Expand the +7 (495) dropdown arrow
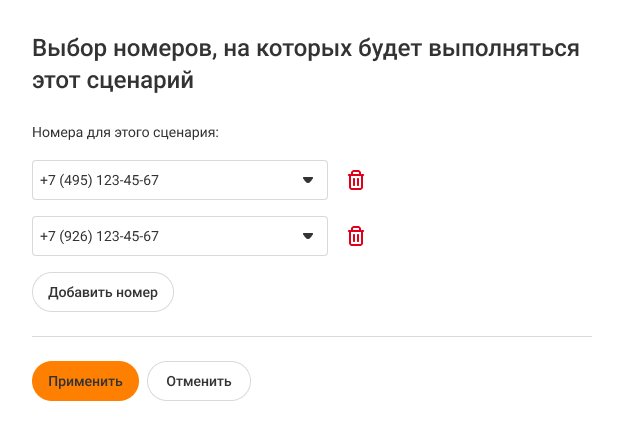Viewport: 624px width, 433px height. 308,181
